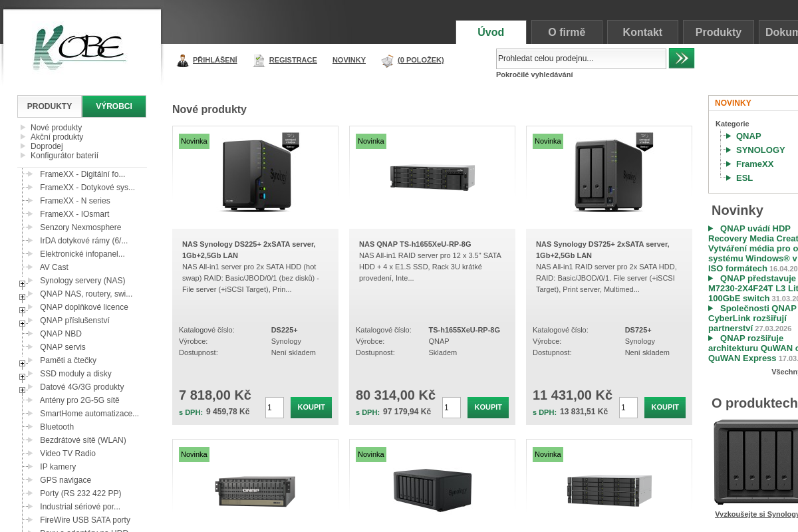
Task: Open the Produkty top navigation tab
Action: pyautogui.click(x=718, y=32)
